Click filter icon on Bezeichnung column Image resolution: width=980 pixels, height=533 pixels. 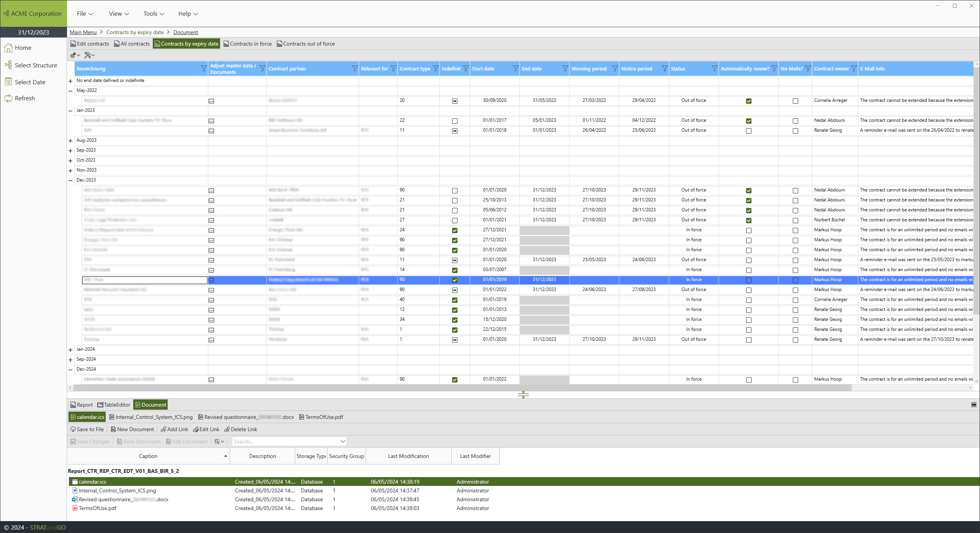(x=204, y=69)
